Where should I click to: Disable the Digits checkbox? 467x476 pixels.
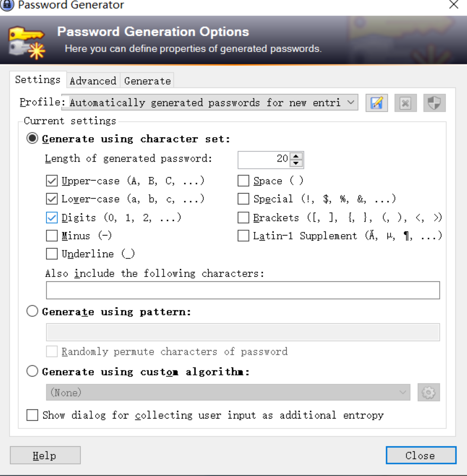coord(51,217)
